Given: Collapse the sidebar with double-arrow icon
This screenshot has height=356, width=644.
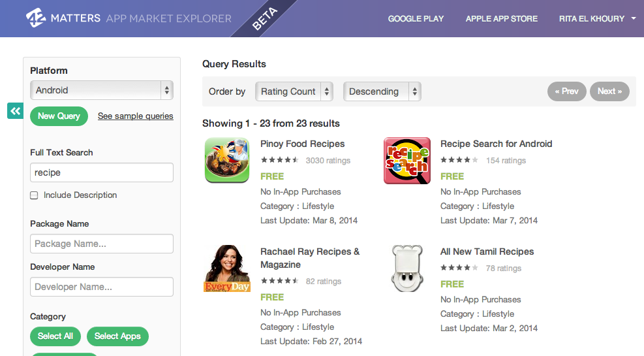Looking at the screenshot, I should [15, 110].
